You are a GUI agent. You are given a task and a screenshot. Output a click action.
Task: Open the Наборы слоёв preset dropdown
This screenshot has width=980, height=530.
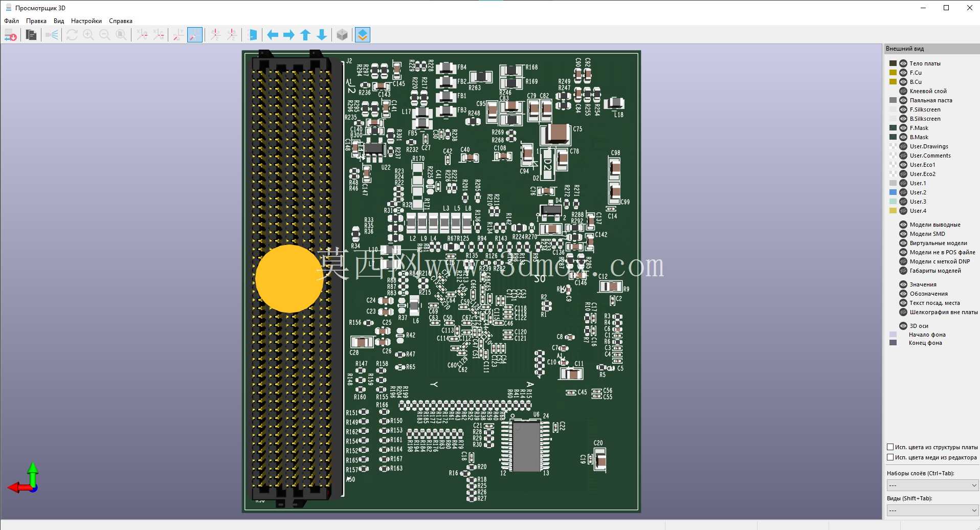click(x=932, y=485)
